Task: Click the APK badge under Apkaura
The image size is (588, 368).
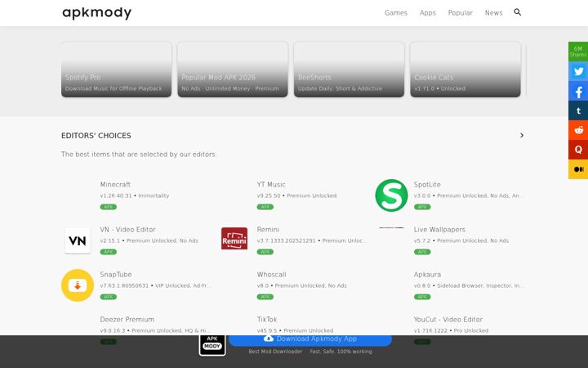Action: click(422, 297)
